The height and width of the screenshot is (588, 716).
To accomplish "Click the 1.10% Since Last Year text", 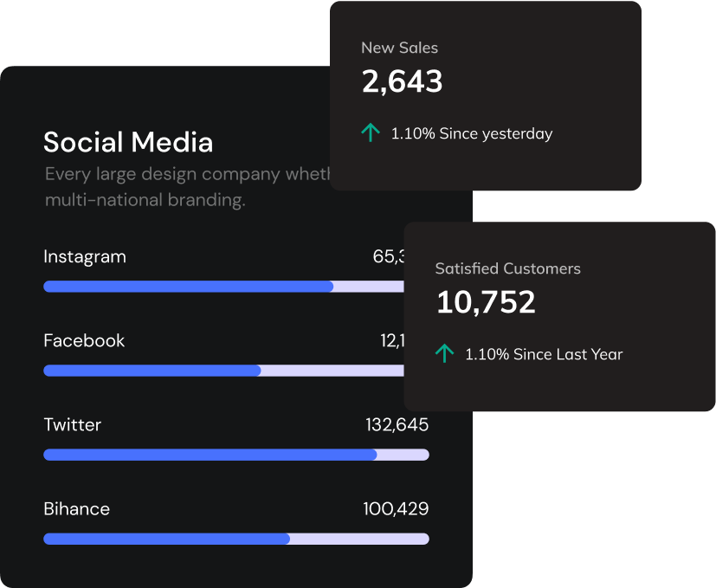I will [x=544, y=354].
